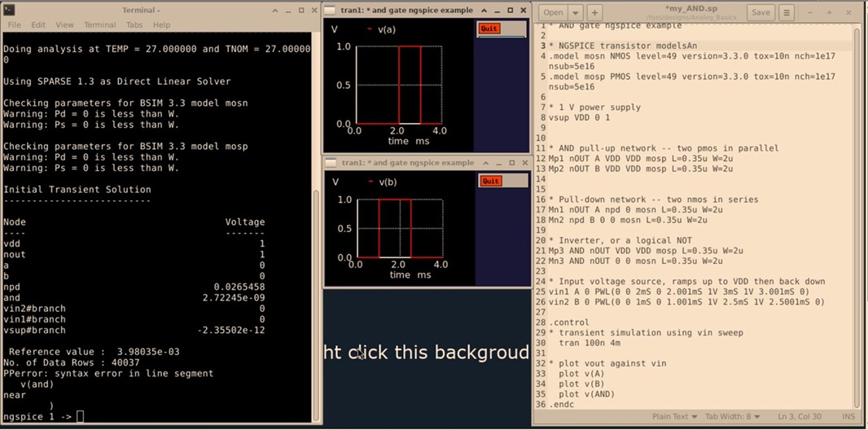The height and width of the screenshot is (430, 868).
Task: Toggle INS insert mode in status bar
Action: 848,416
